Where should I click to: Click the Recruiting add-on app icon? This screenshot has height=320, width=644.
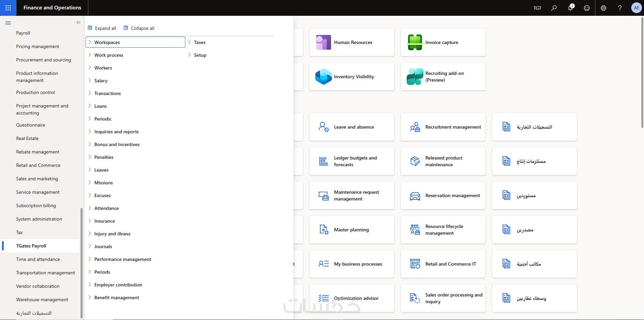(x=415, y=77)
